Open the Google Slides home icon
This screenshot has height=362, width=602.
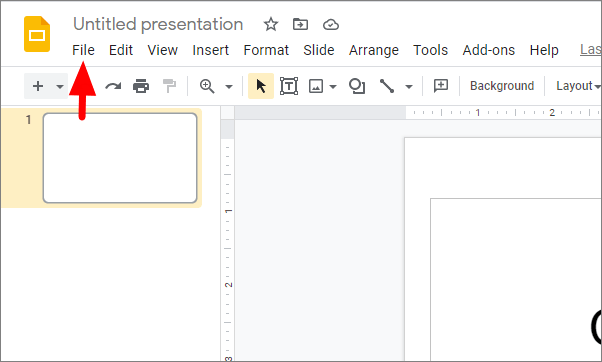point(37,34)
